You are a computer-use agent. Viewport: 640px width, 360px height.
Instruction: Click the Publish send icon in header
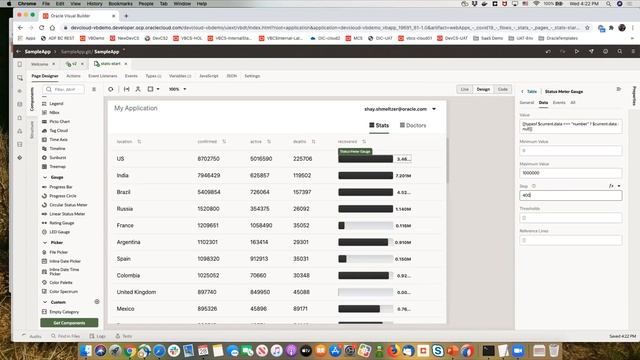point(591,51)
